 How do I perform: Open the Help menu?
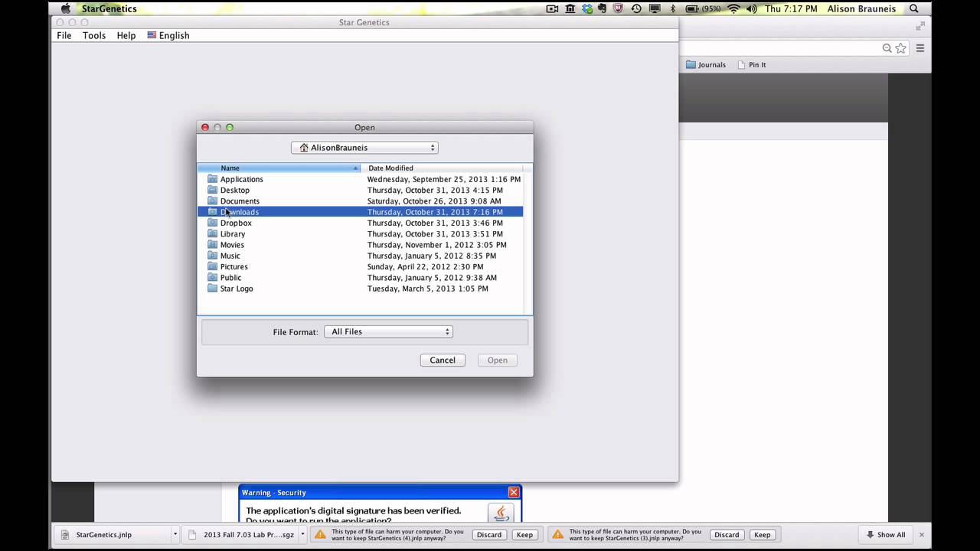126,35
